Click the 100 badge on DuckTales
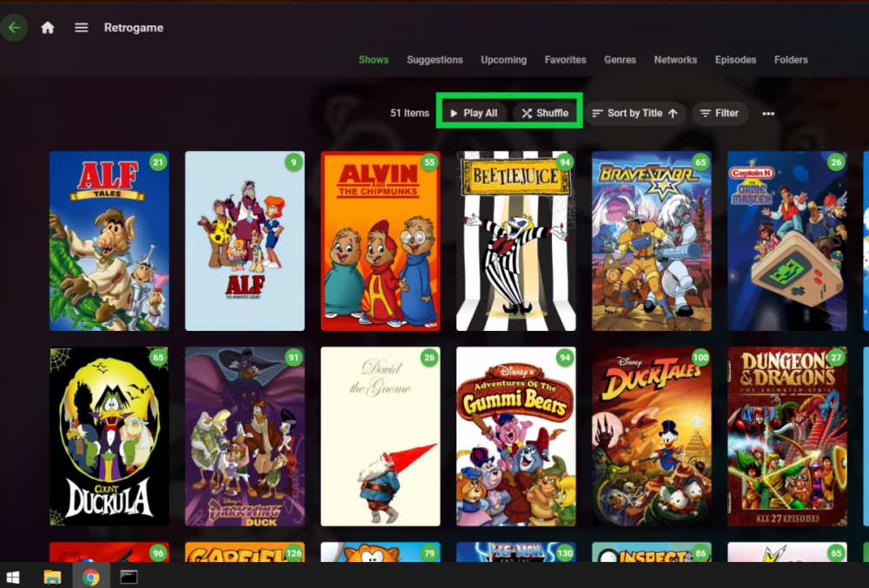The image size is (869, 588). pos(700,358)
